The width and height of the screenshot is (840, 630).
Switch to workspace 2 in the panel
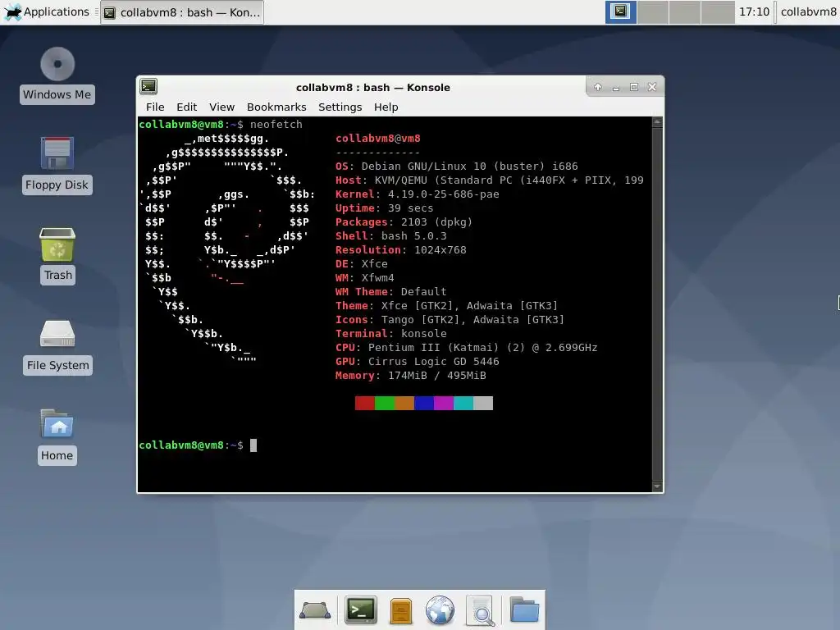point(653,11)
